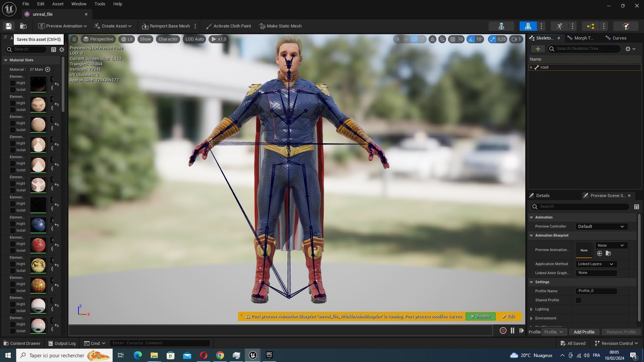Viewport: 644px width, 362px height.
Task: Click the Add Profile button
Action: point(584,332)
